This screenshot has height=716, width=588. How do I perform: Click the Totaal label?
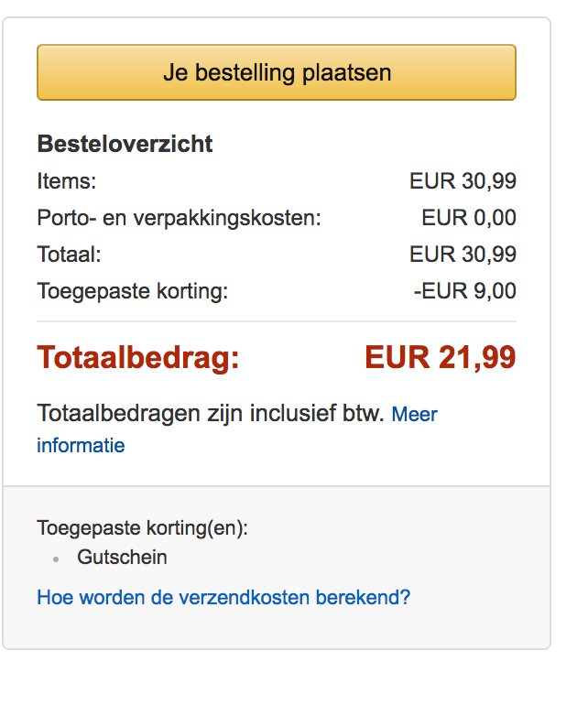pyautogui.click(x=69, y=255)
